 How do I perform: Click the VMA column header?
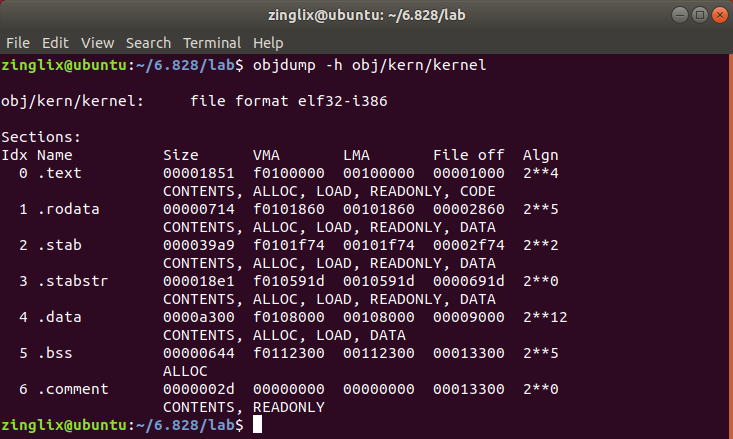click(266, 155)
